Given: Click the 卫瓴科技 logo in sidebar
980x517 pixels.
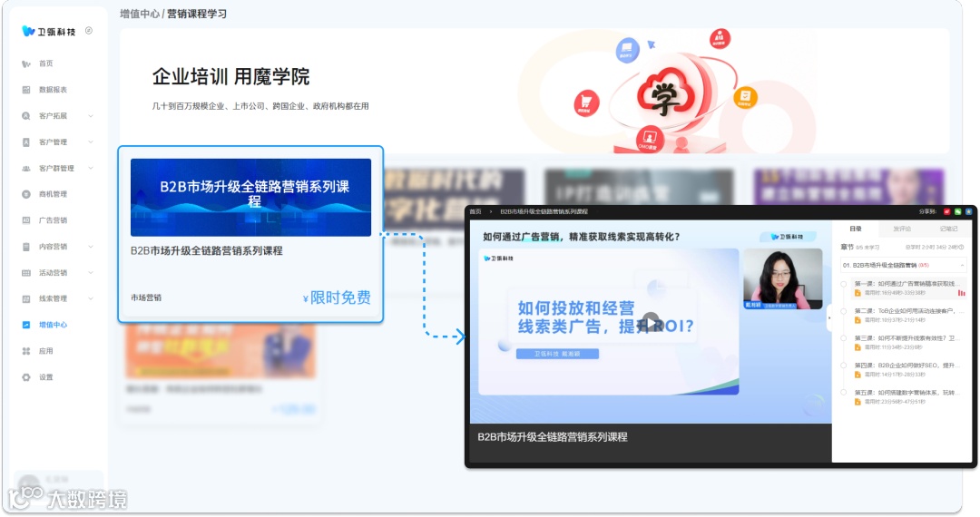Looking at the screenshot, I should [x=48, y=31].
